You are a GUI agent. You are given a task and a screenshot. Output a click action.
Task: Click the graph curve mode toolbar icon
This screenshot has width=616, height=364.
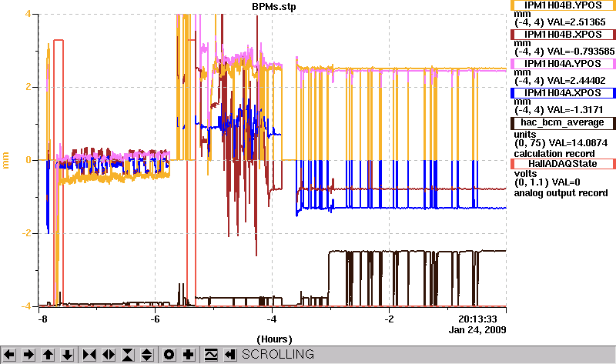point(211,355)
